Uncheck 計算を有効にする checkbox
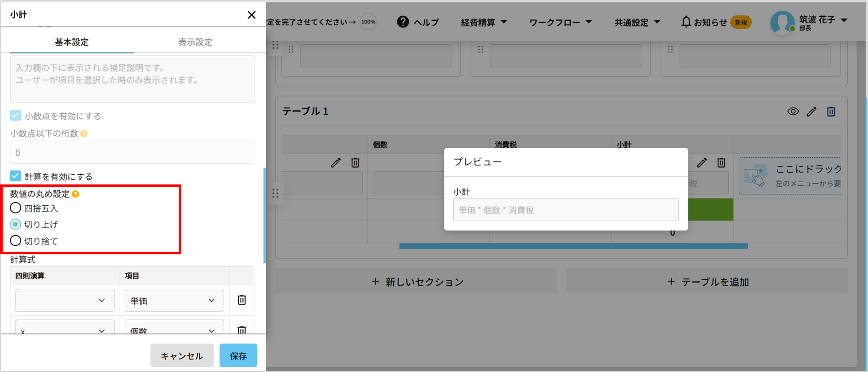The image size is (868, 372). coord(15,176)
